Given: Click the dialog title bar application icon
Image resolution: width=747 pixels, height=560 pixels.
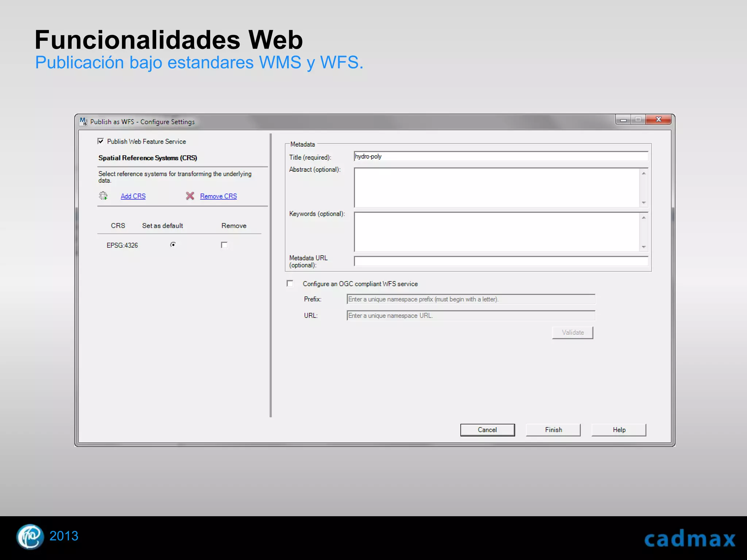Looking at the screenshot, I should click(84, 121).
